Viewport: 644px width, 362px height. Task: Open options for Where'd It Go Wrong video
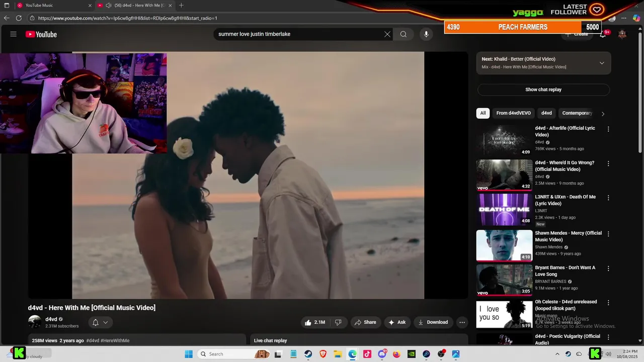click(x=608, y=163)
